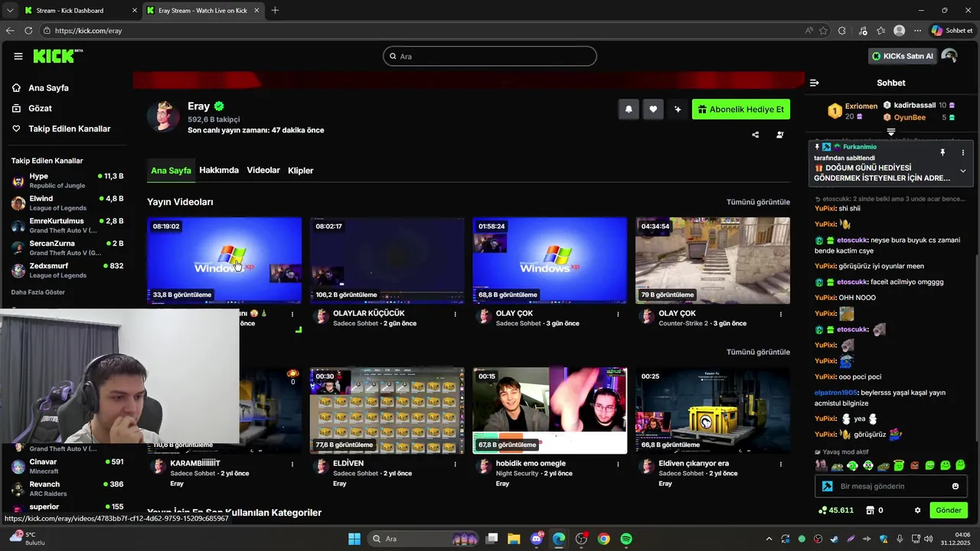Open the Zedxsmurf channel in sidebar
The width and height of the screenshot is (980, 551).
pyautogui.click(x=67, y=270)
